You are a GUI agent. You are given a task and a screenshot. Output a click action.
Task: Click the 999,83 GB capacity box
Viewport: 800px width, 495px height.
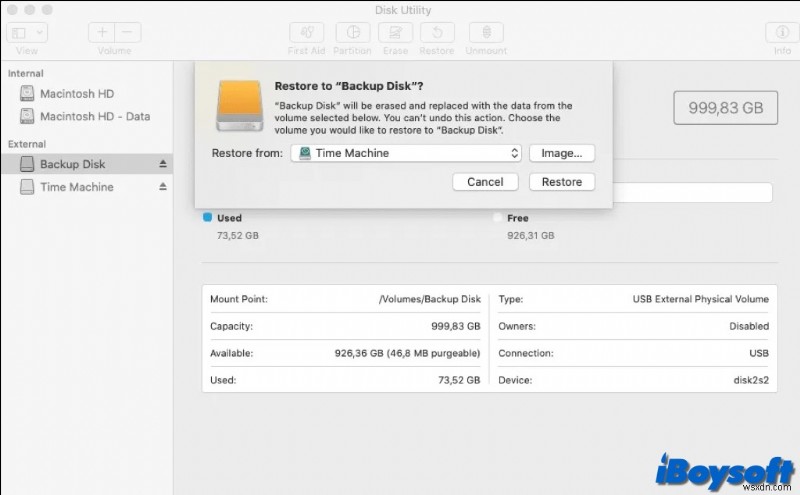(726, 108)
